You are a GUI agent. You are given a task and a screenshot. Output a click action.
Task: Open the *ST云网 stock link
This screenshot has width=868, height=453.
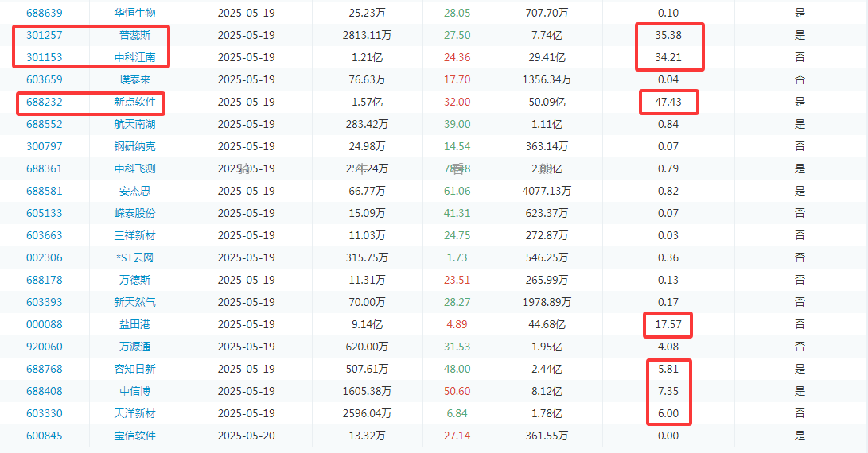[134, 257]
